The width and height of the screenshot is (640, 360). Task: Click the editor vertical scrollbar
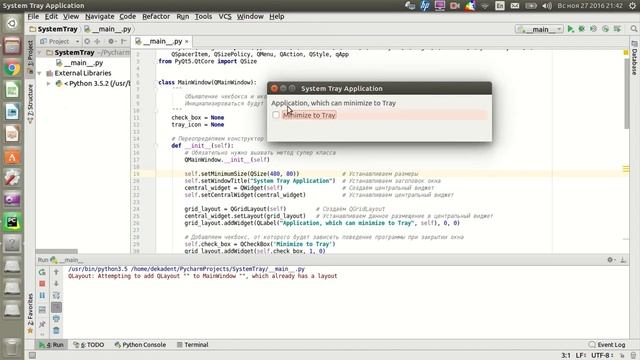point(627,94)
